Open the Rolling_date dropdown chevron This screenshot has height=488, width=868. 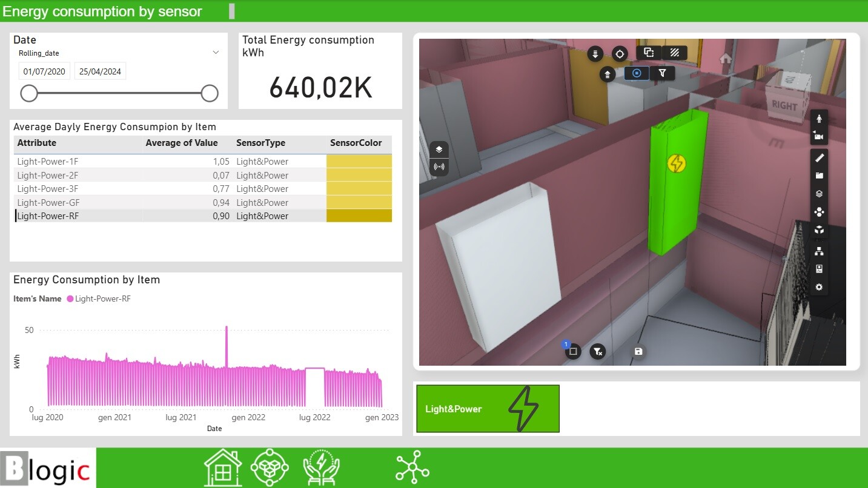pos(216,53)
